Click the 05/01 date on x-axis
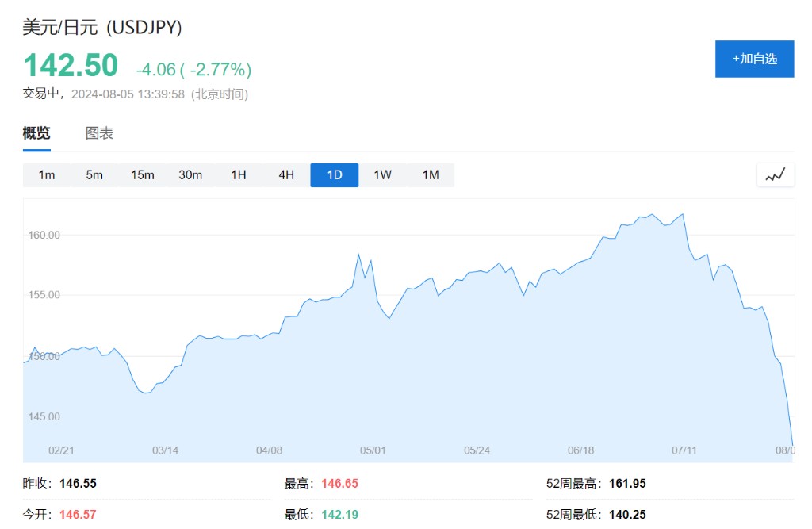Viewport: 812px width, 529px height. 373,450
